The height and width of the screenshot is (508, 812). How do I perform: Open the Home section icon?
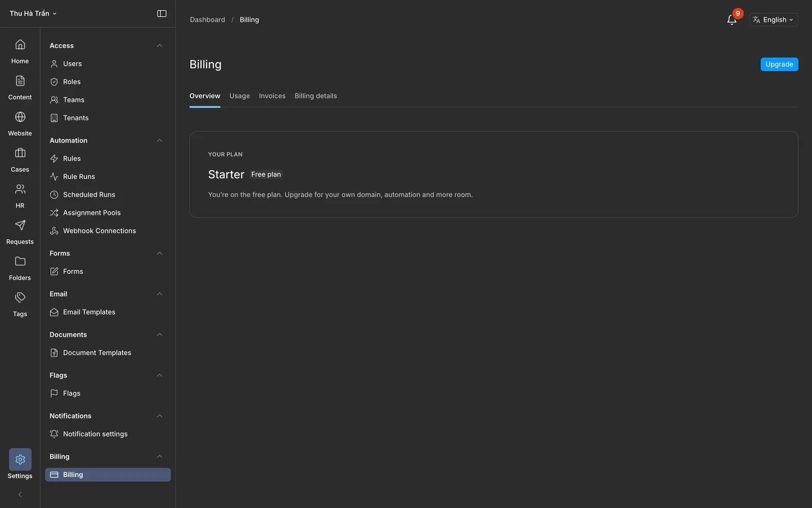click(20, 45)
